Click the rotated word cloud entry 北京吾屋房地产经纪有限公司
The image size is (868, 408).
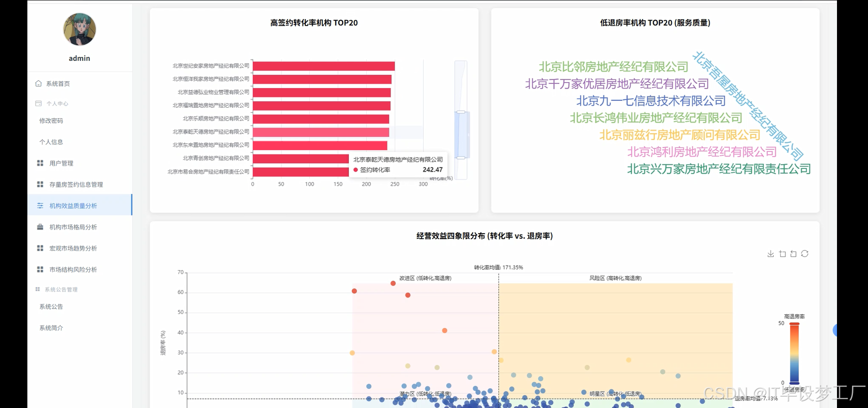pos(748,105)
